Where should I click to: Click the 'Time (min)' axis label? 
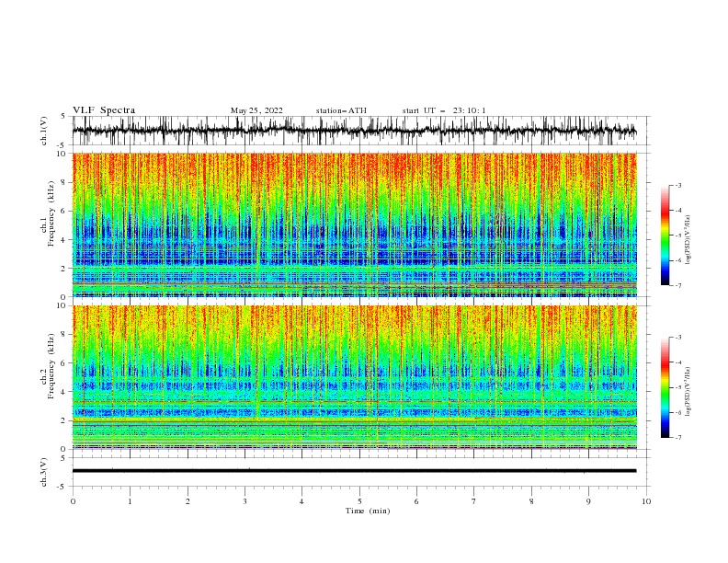(x=368, y=511)
